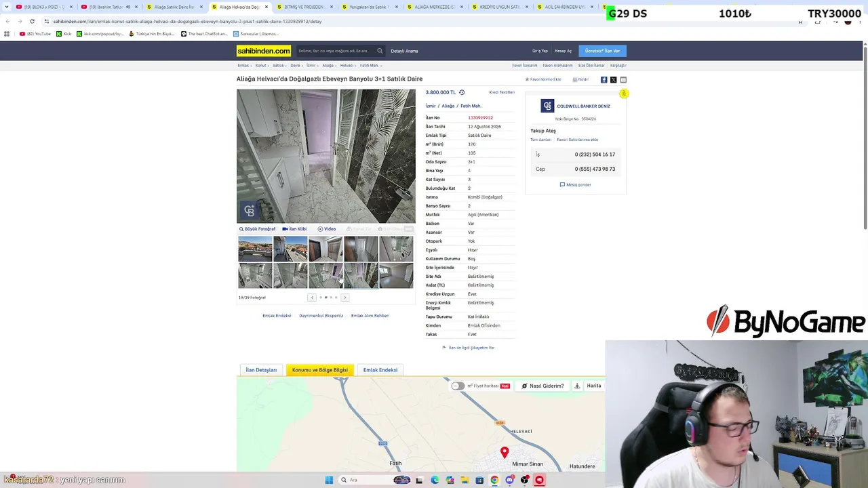Open Street View pegman on map

point(577,386)
